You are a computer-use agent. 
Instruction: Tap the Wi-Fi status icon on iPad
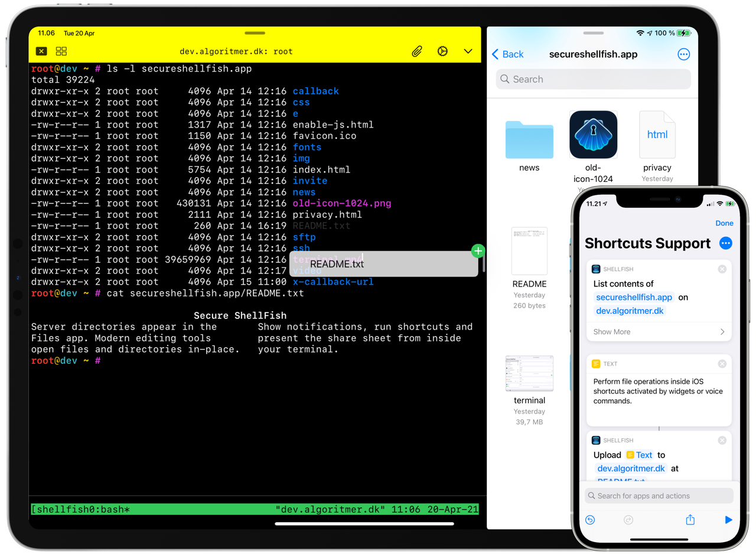640,33
